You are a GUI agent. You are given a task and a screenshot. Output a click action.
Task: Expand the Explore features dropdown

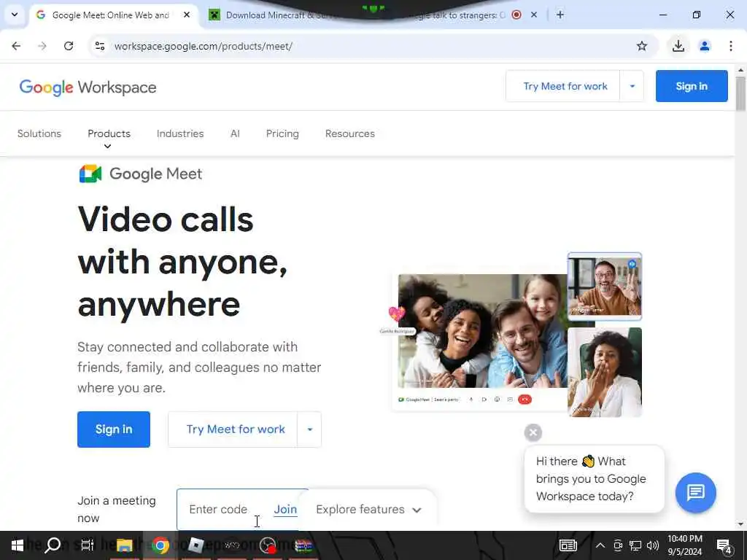(x=368, y=510)
